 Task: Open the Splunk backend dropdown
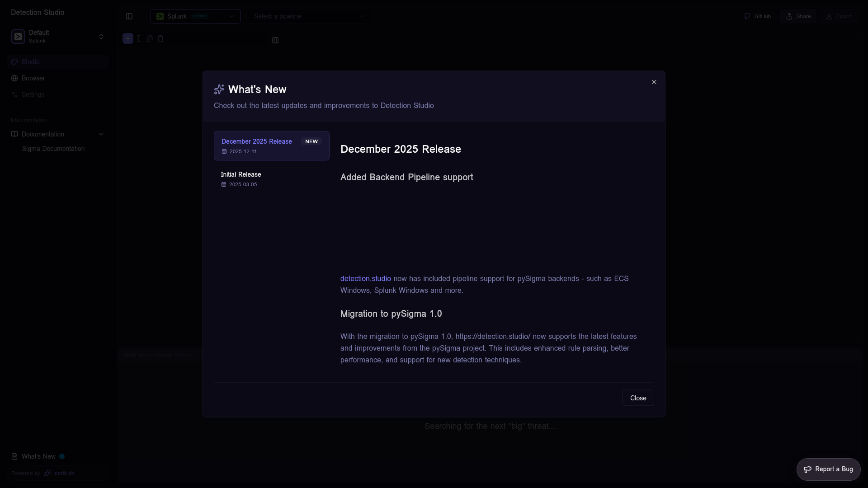pos(195,16)
